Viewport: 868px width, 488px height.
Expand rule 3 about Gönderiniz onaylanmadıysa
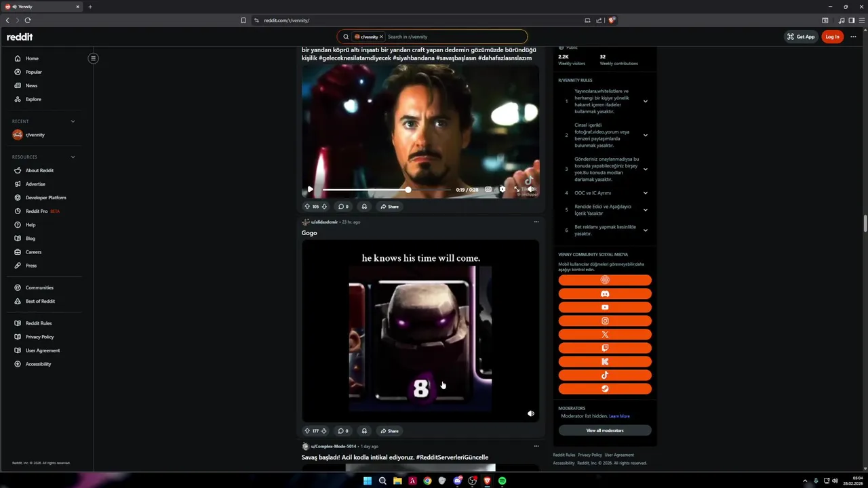tap(645, 169)
